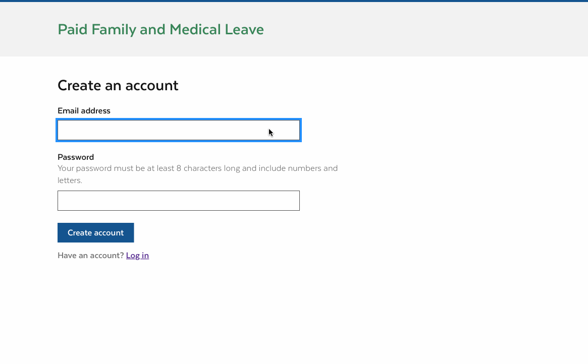Click the Email address label
588x364 pixels.
(84, 110)
